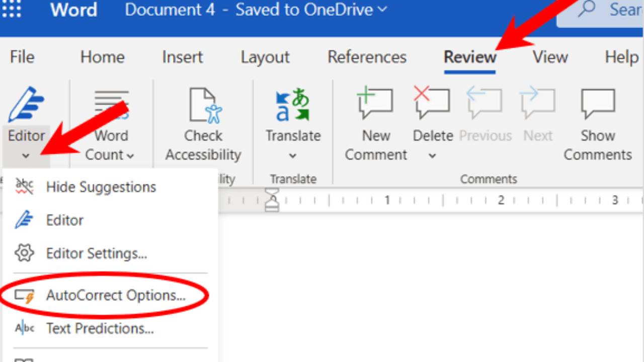Click the Next comment icon
Screen dimensions: 644x362
point(537,104)
